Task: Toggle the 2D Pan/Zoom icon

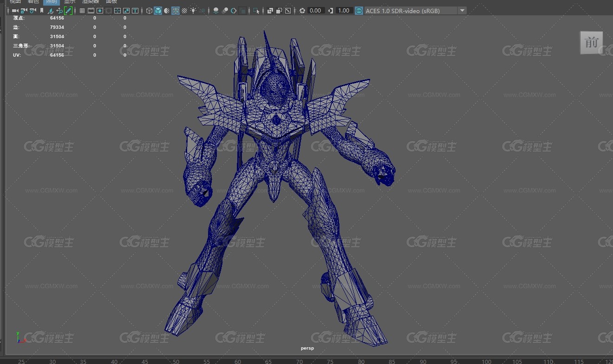Action: (59, 10)
